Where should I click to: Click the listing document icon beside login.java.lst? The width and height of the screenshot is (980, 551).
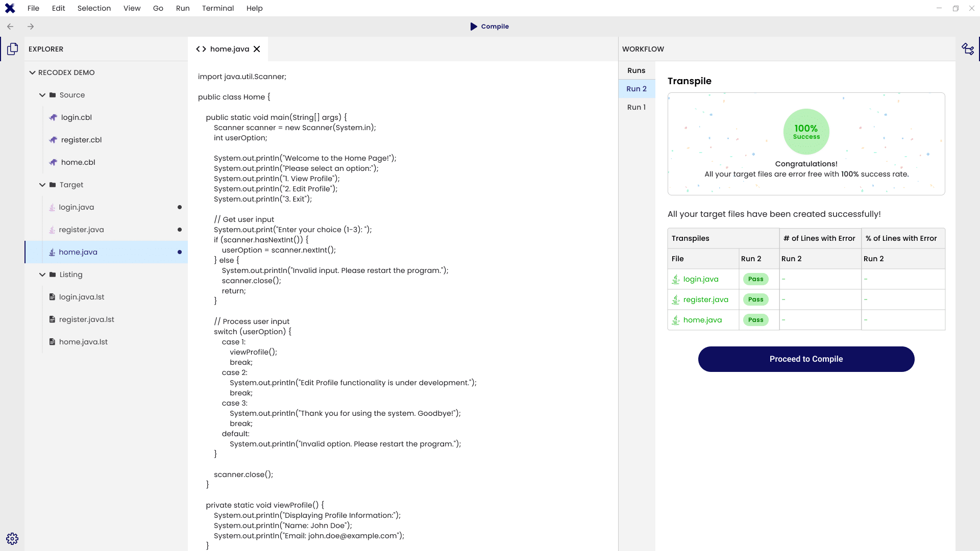[52, 297]
